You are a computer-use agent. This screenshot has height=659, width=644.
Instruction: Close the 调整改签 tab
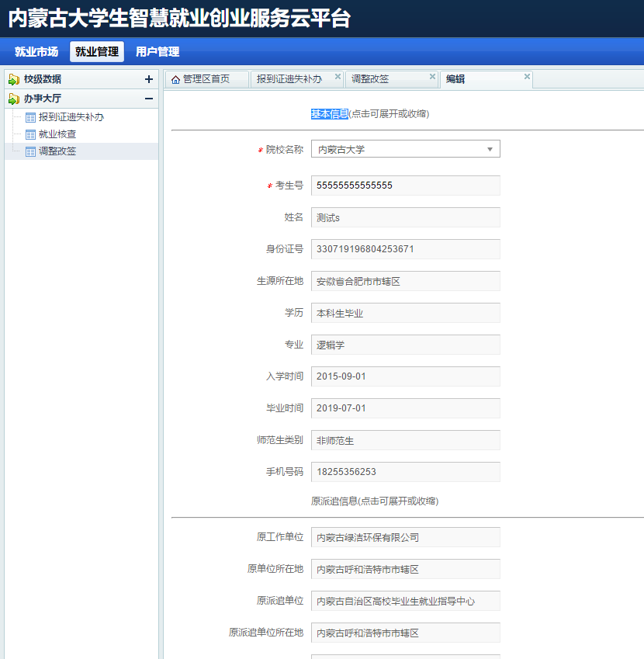[x=432, y=77]
